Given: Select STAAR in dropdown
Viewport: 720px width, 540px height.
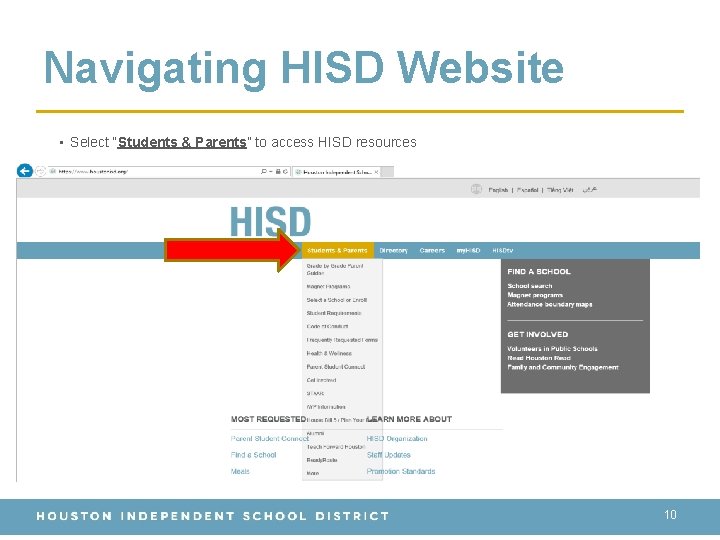Looking at the screenshot, I should point(315,394).
